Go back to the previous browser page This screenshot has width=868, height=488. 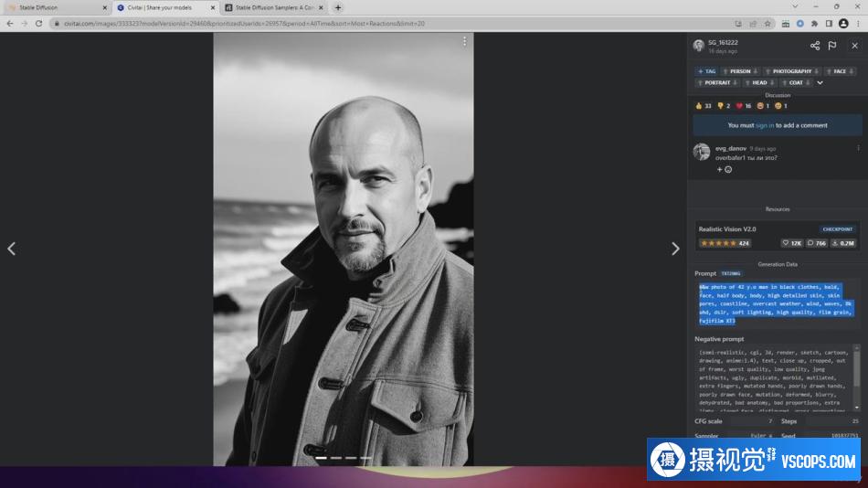[10, 23]
